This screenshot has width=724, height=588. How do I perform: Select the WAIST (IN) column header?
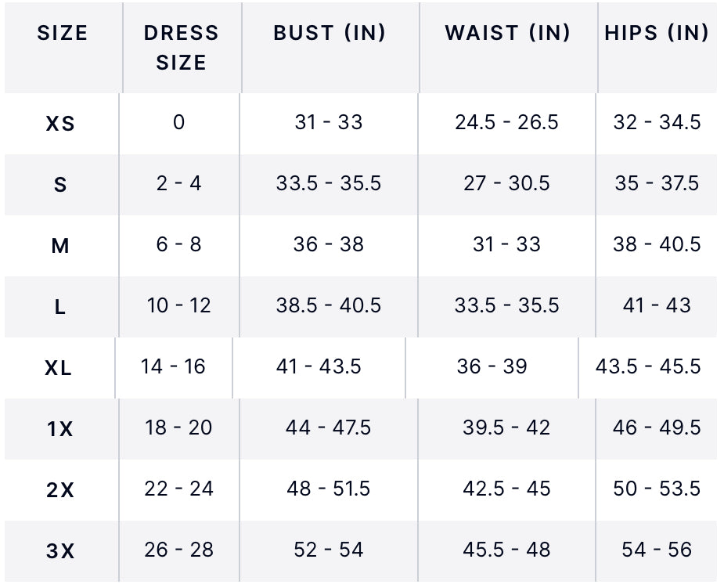[507, 34]
